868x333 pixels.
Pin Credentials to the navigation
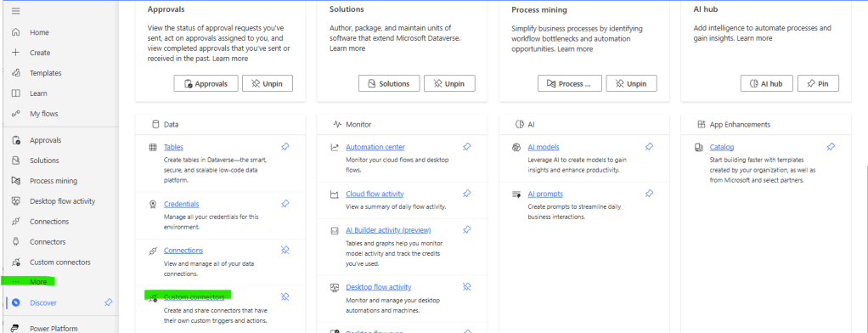[x=285, y=204]
